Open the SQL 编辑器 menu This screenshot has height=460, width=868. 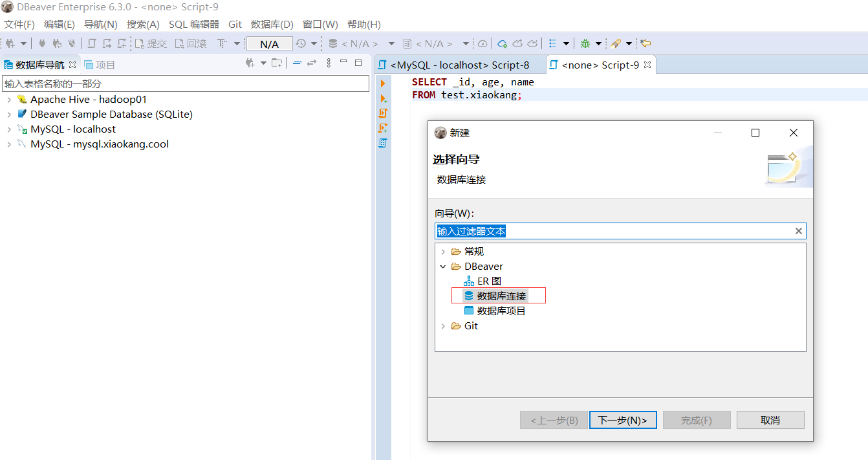(x=194, y=24)
